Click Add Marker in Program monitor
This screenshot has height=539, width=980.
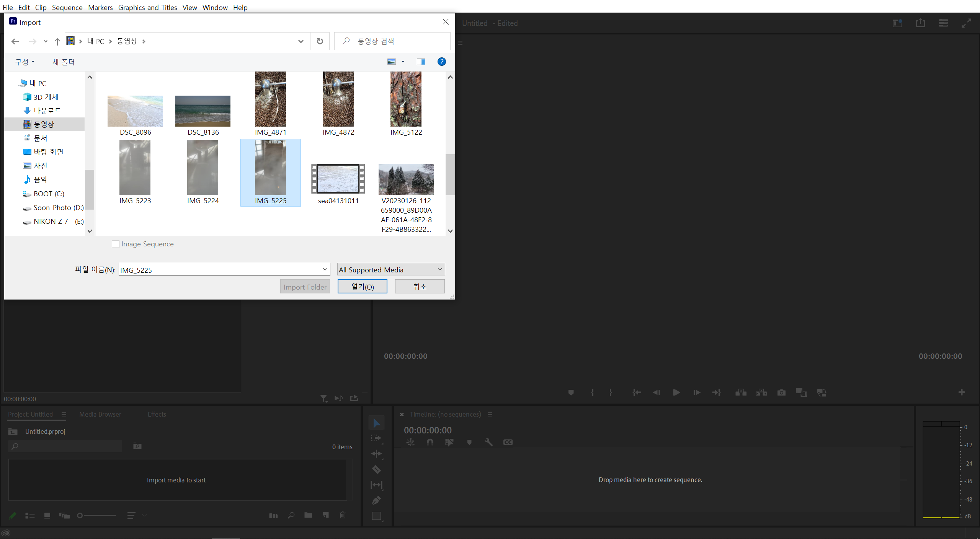pyautogui.click(x=571, y=392)
